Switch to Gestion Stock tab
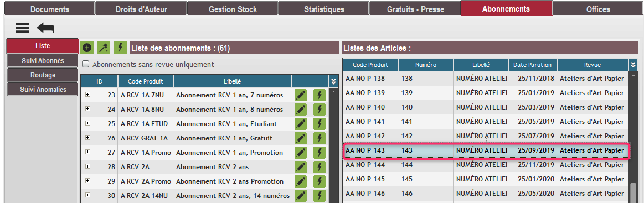 (233, 9)
